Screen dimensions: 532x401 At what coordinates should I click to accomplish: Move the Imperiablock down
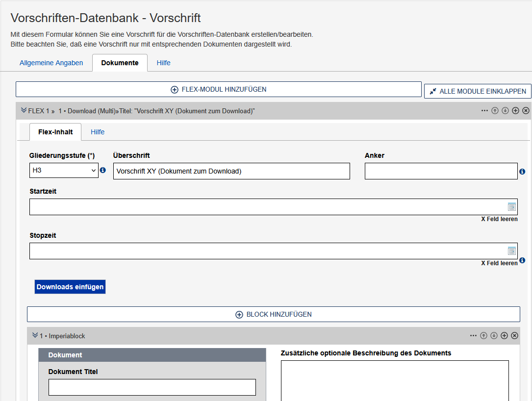click(x=494, y=336)
